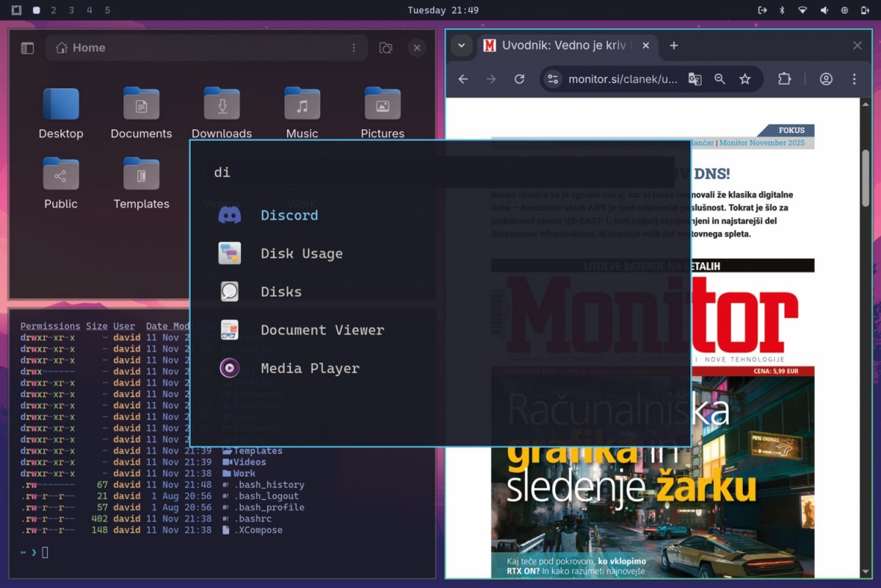The width and height of the screenshot is (881, 588).
Task: Focus the launcher search field containing "di"
Action: pos(440,173)
